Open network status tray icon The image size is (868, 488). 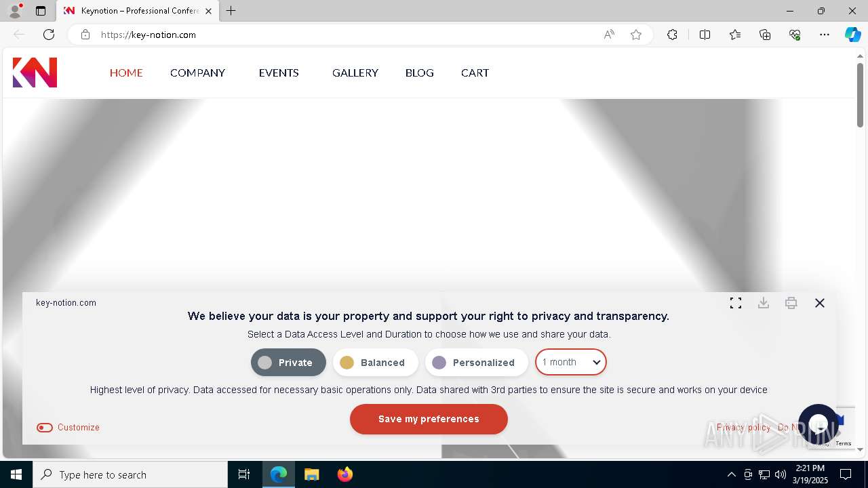pos(764,474)
